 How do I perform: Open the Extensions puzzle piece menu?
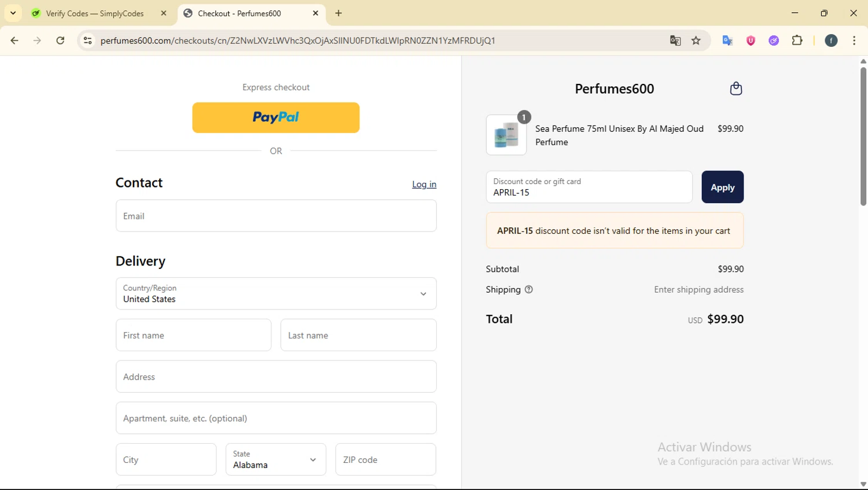coord(797,40)
